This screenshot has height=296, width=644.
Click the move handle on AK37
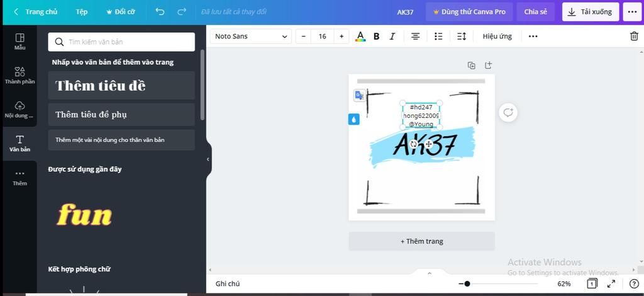pyautogui.click(x=428, y=144)
